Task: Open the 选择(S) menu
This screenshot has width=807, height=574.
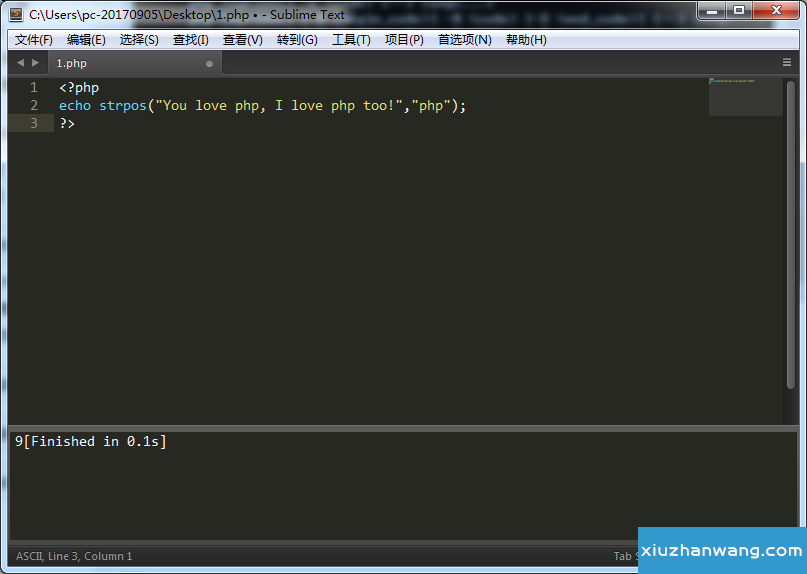Action: coord(139,40)
